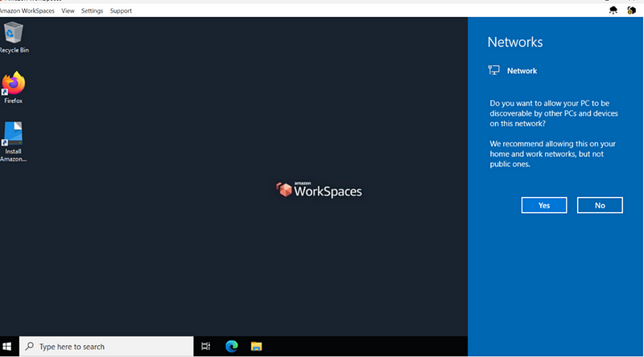Viewport: 644px width, 357px height.
Task: Focus the 'Type here to search' box
Action: pyautogui.click(x=106, y=347)
